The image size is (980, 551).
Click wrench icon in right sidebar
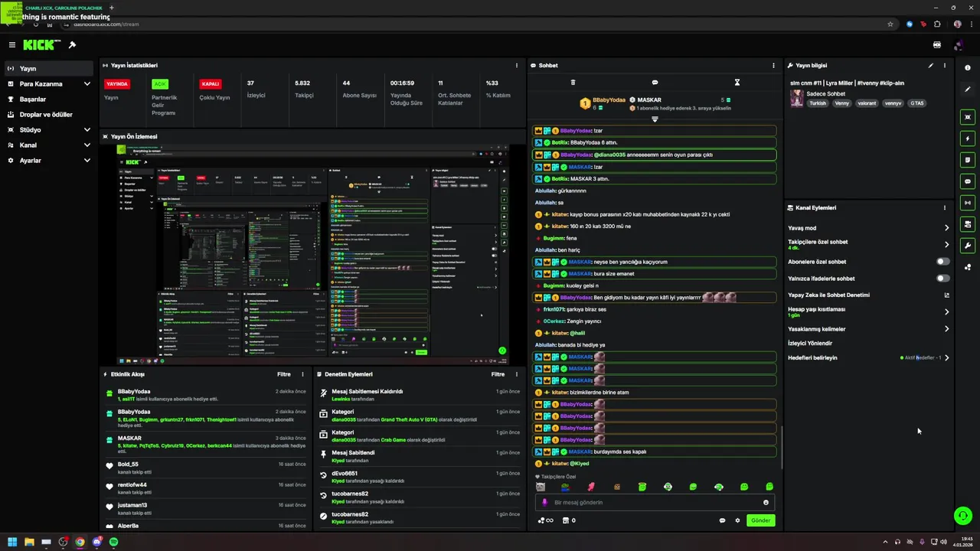tap(968, 246)
